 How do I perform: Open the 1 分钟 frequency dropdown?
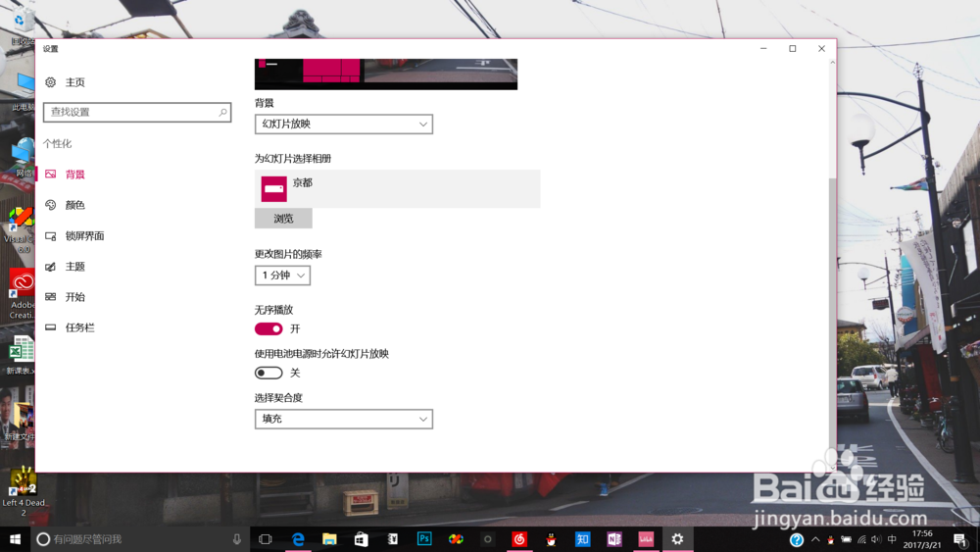(x=282, y=276)
